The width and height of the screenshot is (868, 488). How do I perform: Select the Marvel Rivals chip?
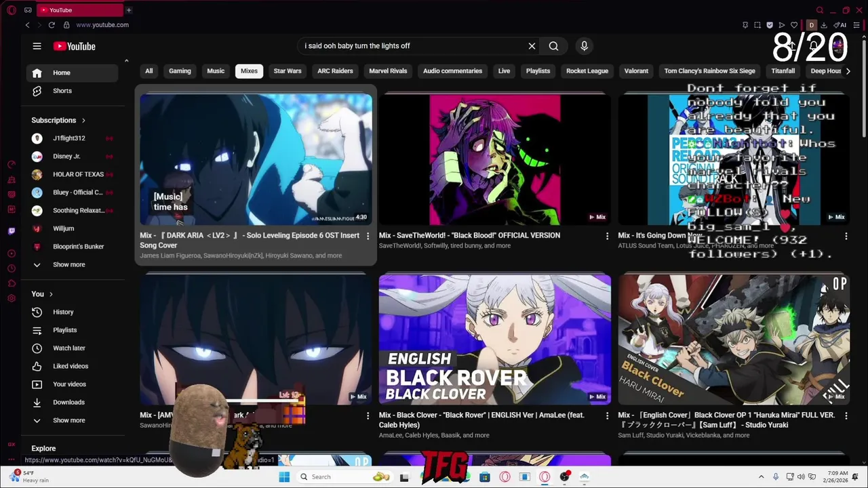388,70
